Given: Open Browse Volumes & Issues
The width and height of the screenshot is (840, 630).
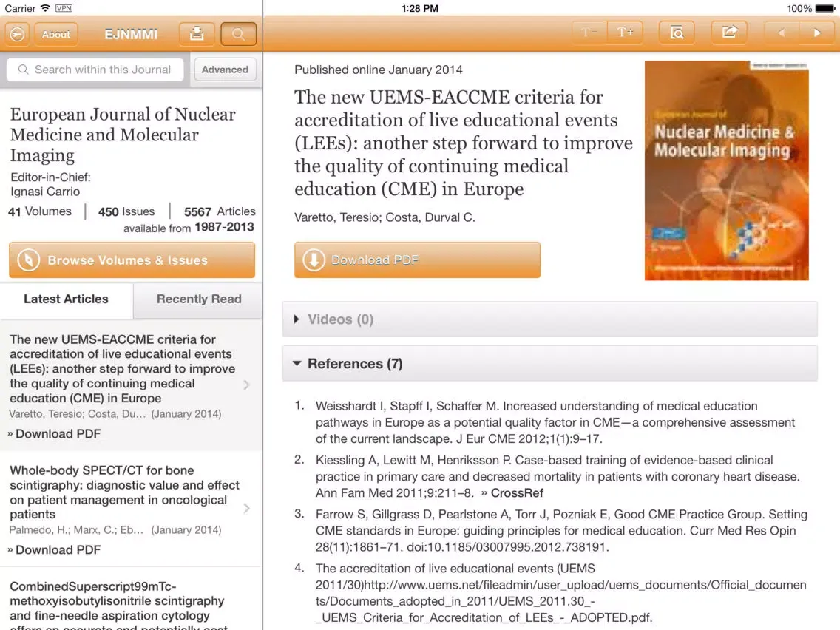Looking at the screenshot, I should pyautogui.click(x=132, y=260).
